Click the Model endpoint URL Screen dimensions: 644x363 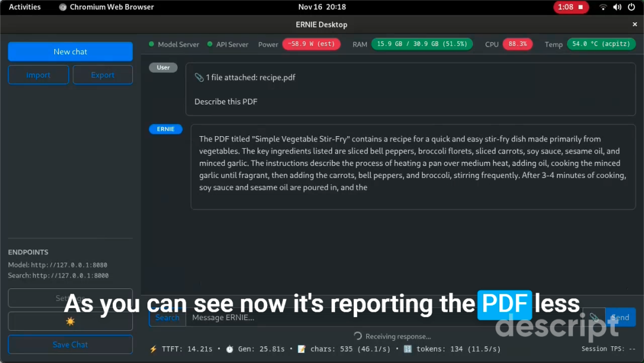(x=69, y=265)
